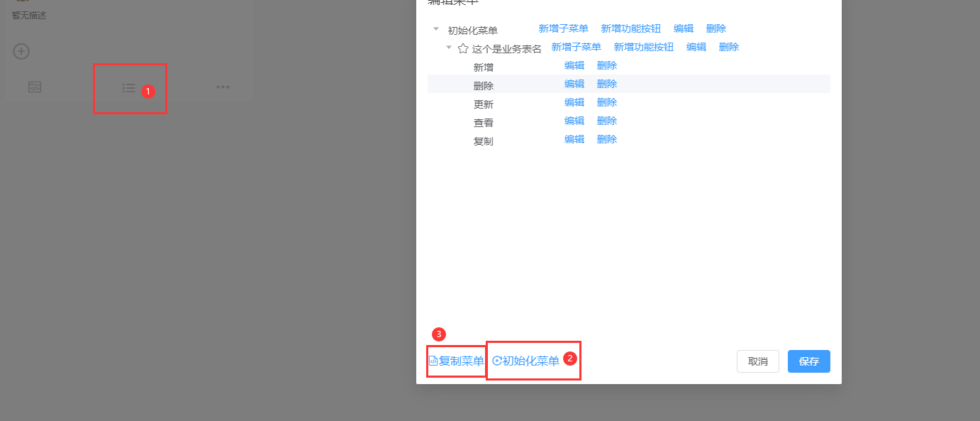Viewport: 980px width, 421px height.
Task: Collapse the 这个是业务表名 tree node
Action: [449, 48]
